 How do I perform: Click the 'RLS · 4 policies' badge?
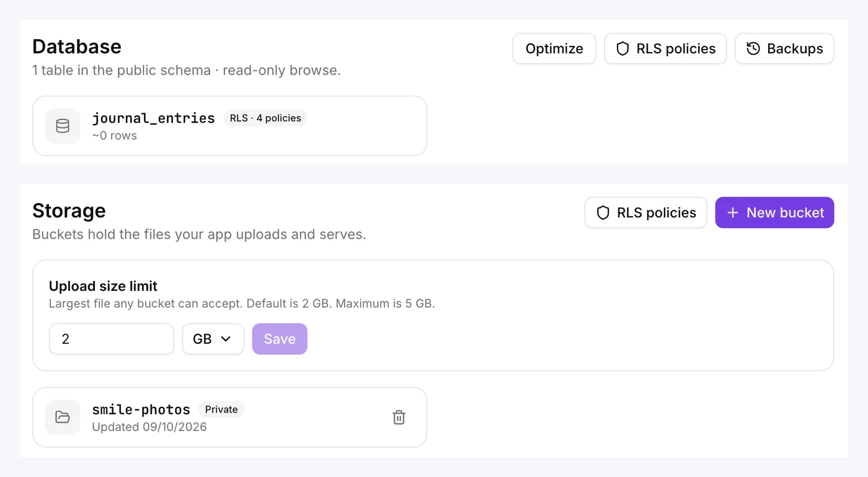point(265,118)
